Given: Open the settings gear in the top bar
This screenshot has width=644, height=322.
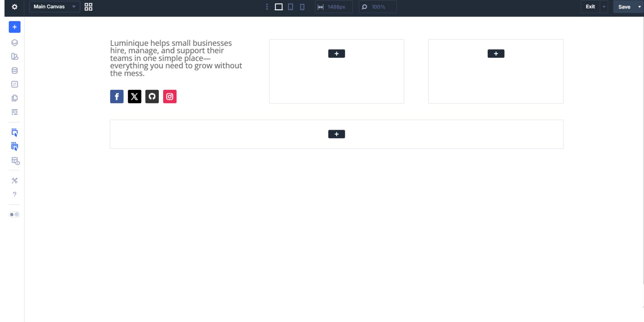Looking at the screenshot, I should pyautogui.click(x=14, y=6).
